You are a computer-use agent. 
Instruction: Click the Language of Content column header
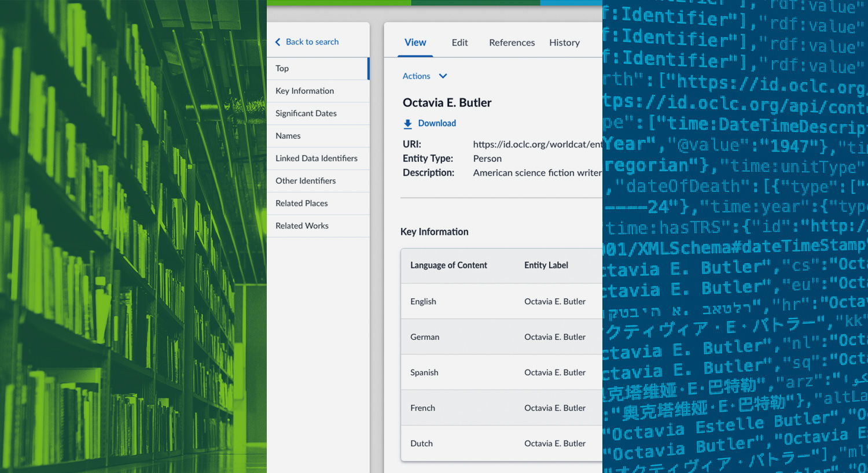448,265
